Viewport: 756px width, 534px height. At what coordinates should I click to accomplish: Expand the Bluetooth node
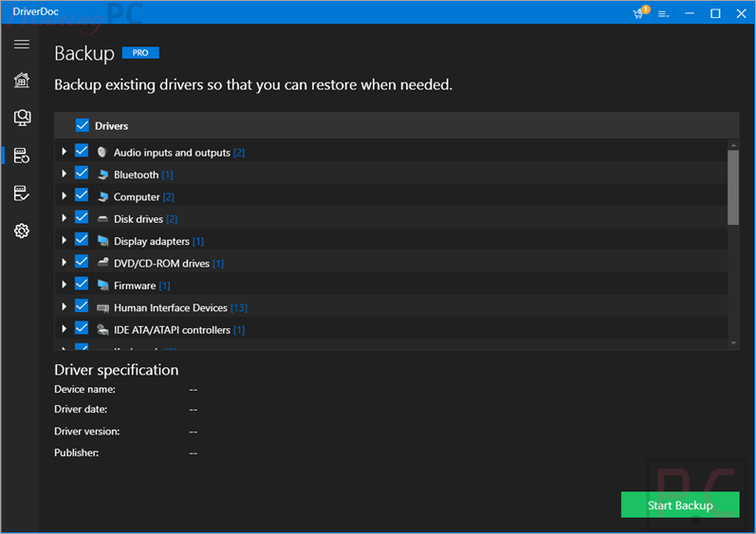pos(64,174)
